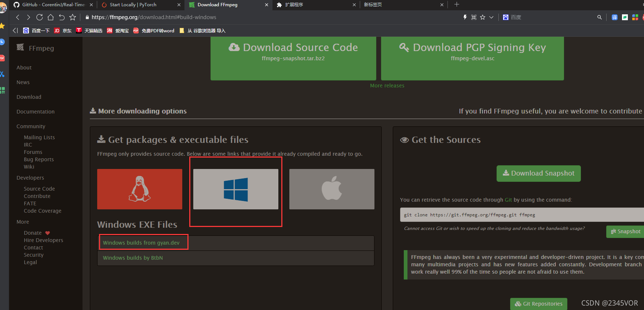Open Documentation in the FFmpeg menu

[36, 112]
